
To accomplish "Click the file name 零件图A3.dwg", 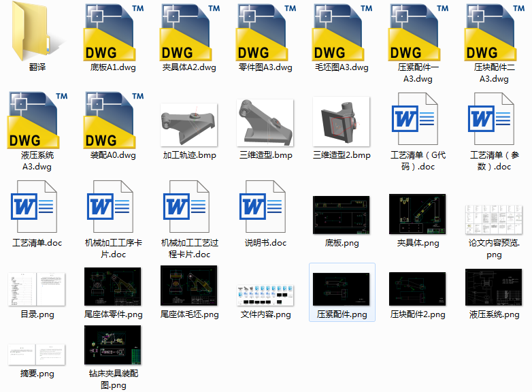I will (265, 67).
